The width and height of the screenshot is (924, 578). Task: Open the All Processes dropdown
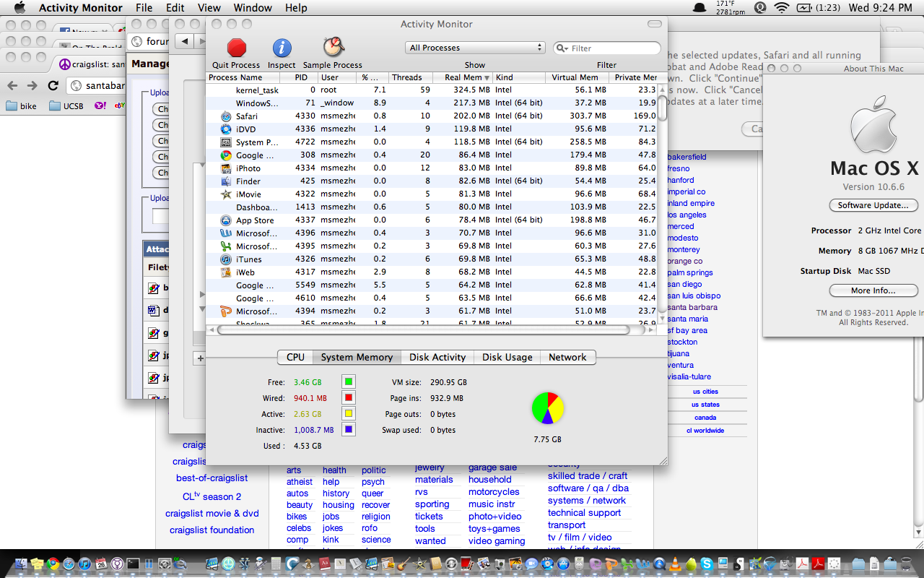tap(475, 48)
